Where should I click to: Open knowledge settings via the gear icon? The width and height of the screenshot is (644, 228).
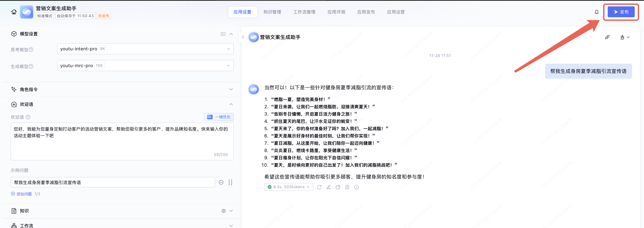(224, 211)
